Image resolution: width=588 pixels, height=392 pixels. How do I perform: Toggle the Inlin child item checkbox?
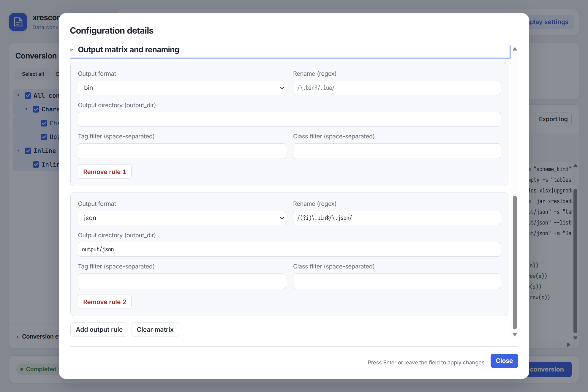pos(36,165)
